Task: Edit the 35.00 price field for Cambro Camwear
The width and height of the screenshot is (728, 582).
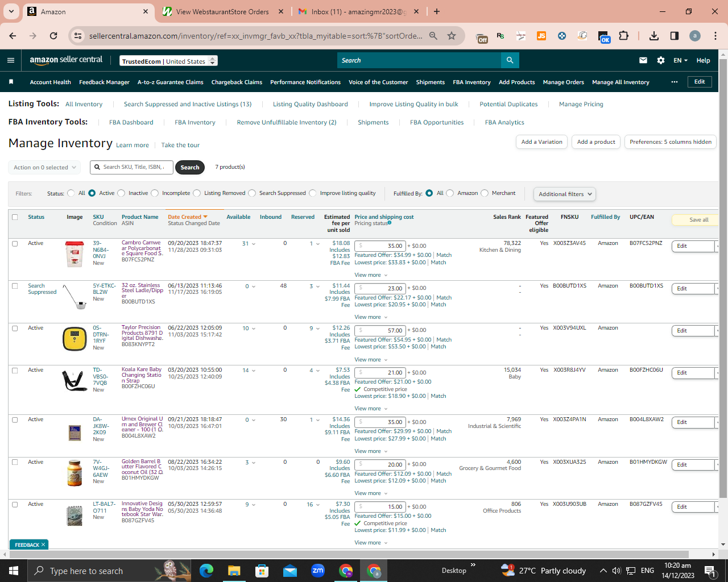Action: pos(380,246)
